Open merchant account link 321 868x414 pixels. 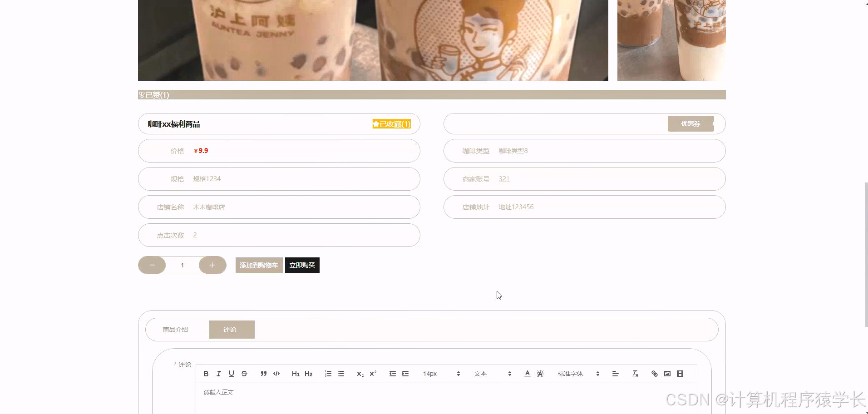[504, 179]
